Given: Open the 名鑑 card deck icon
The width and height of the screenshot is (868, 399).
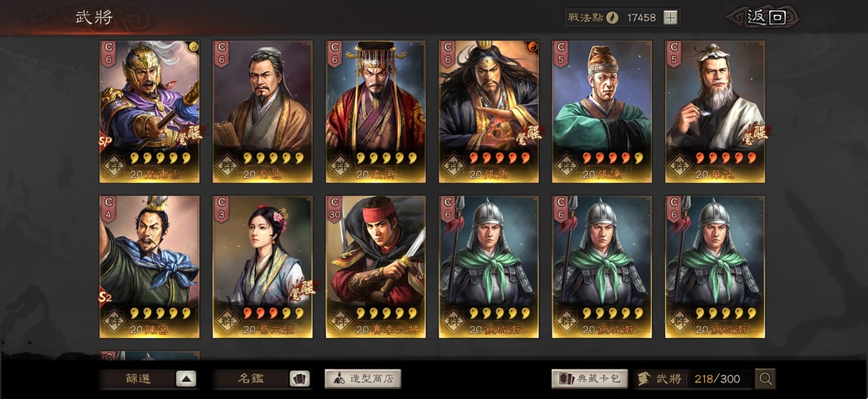Looking at the screenshot, I should click(300, 379).
